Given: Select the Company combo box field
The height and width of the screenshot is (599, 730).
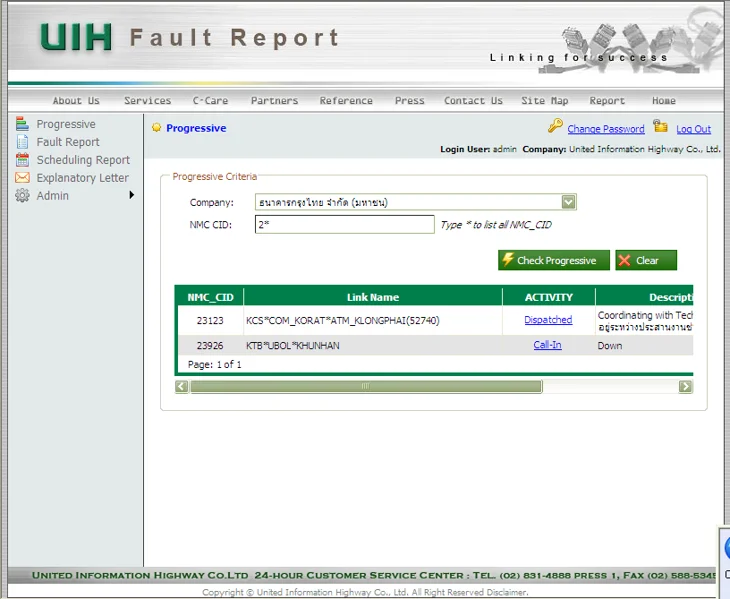Looking at the screenshot, I should (415, 202).
